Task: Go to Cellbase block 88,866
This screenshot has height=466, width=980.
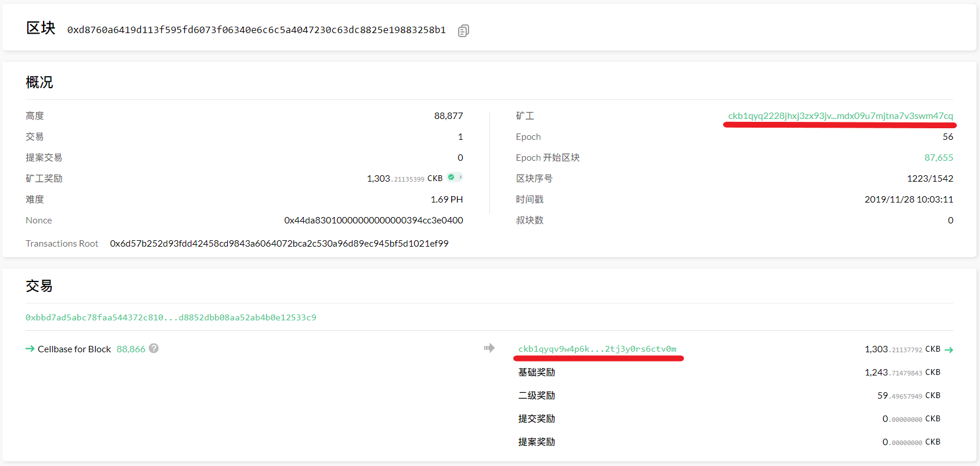Action: [x=131, y=349]
